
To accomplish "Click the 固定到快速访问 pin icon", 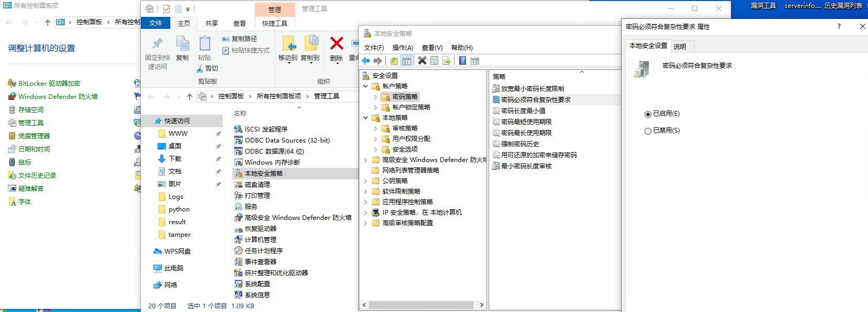I will (x=157, y=43).
